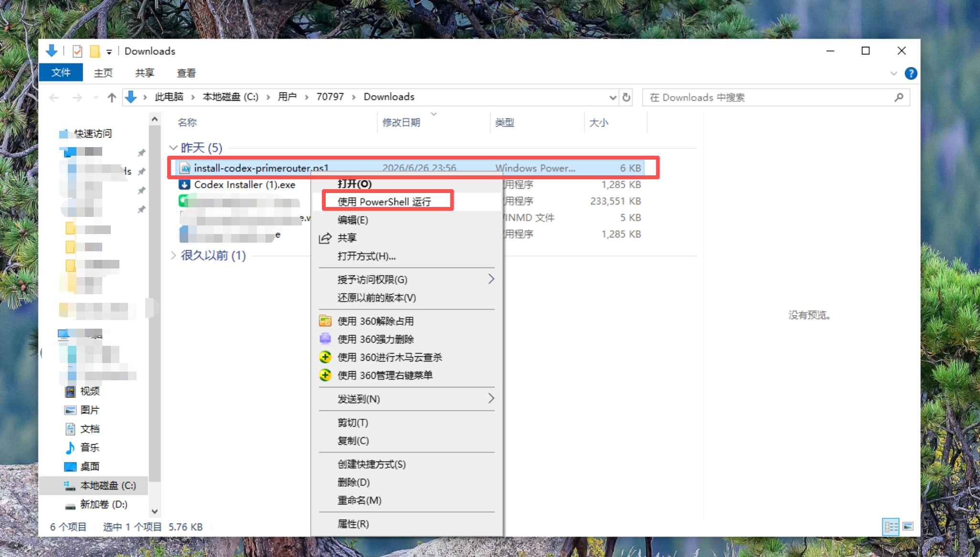Select 本地磁盘 (C:) in the navigation pane
This screenshot has width=980, height=557.
(x=94, y=485)
